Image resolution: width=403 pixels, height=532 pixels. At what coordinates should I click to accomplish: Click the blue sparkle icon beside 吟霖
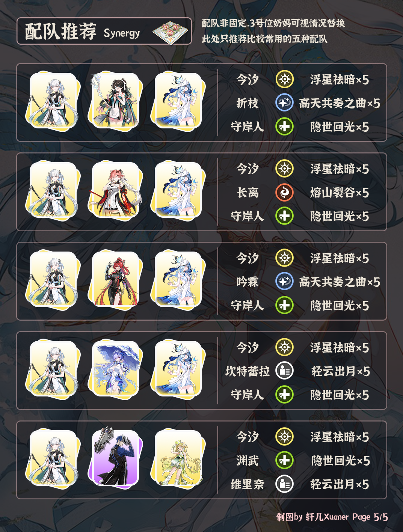(284, 282)
